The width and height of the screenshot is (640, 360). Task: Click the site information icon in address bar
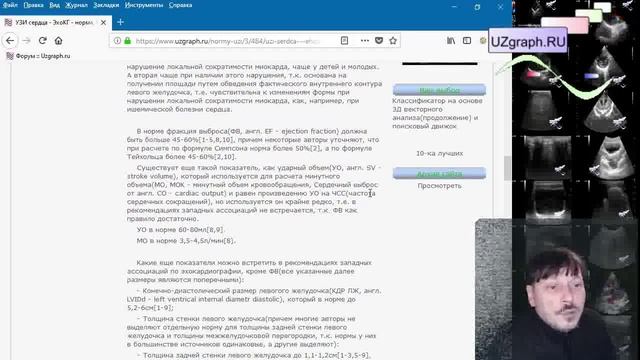click(117, 41)
